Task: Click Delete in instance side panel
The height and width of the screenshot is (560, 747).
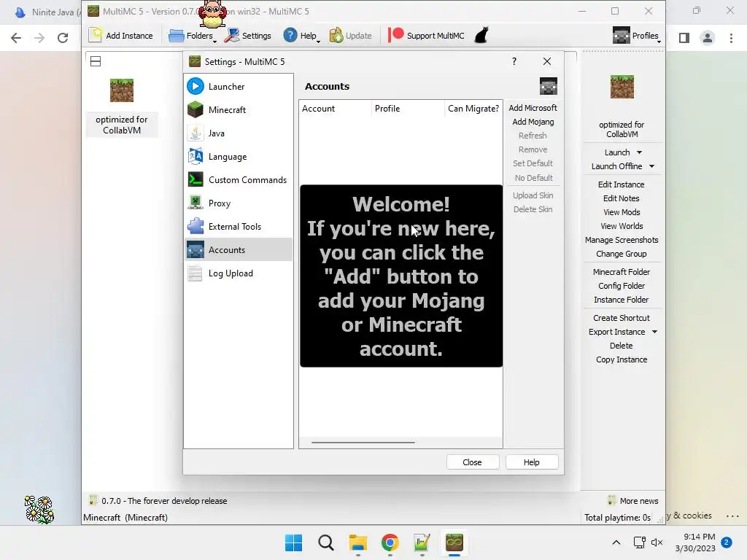Action: 622,346
